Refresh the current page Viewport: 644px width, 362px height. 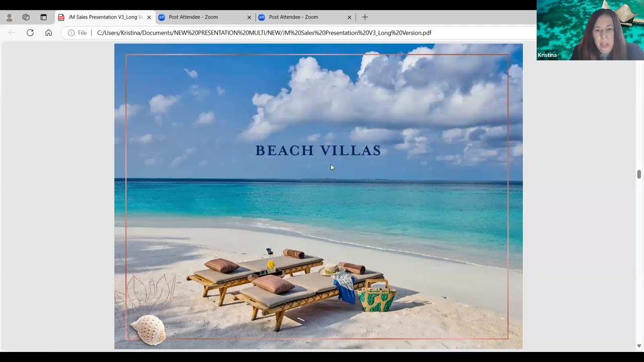point(30,33)
